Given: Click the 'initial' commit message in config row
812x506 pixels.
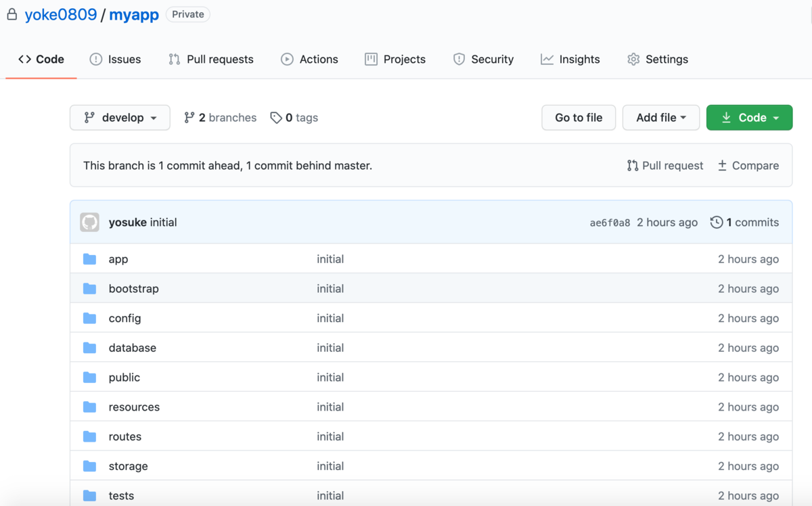Looking at the screenshot, I should 330,319.
